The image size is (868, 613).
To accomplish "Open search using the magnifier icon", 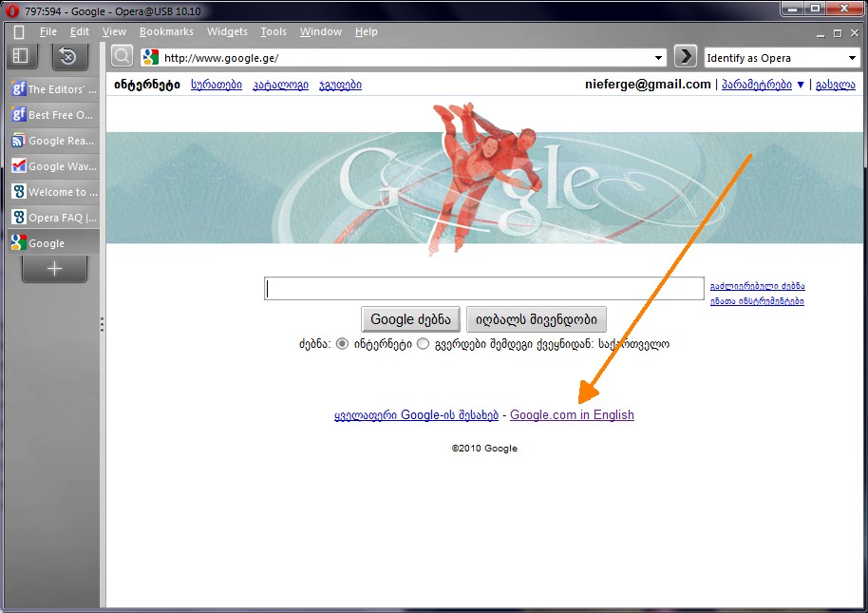I will point(121,55).
